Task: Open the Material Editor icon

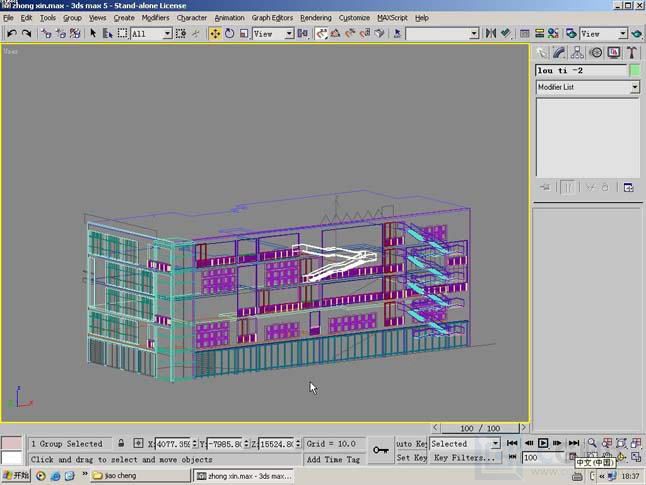Action: (x=553, y=33)
